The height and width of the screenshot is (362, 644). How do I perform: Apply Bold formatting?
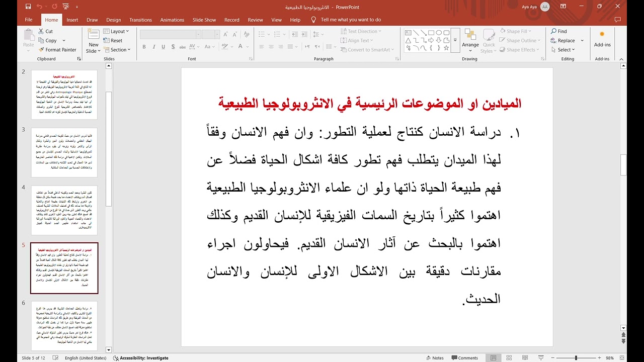pyautogui.click(x=144, y=47)
